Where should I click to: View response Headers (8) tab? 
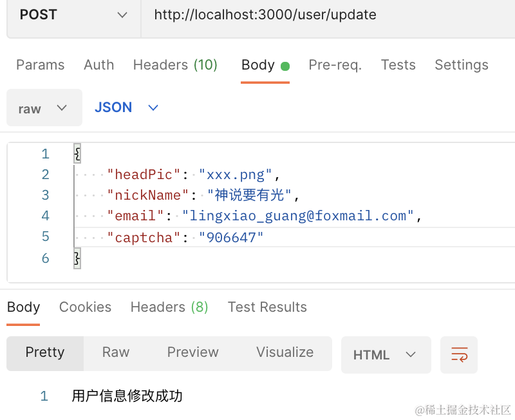[x=169, y=307]
